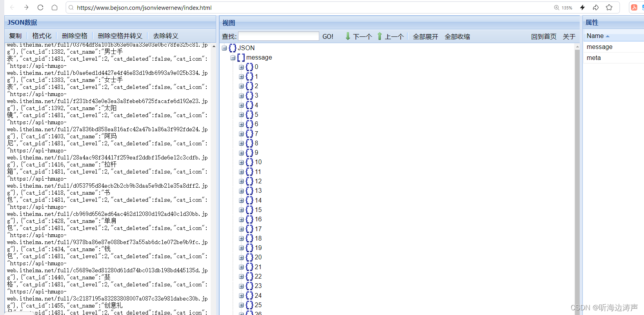Image resolution: width=644 pixels, height=315 pixels.
Task: Click 去除转义 to remove escaping
Action: [166, 36]
